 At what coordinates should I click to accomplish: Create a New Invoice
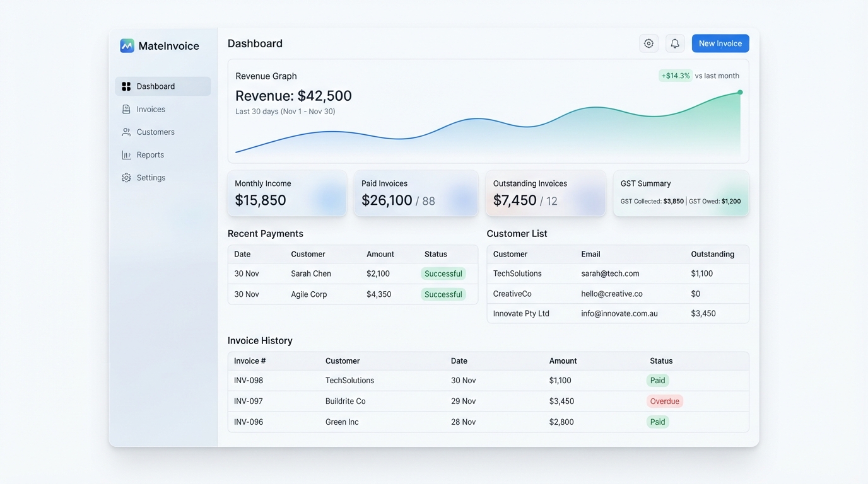720,43
